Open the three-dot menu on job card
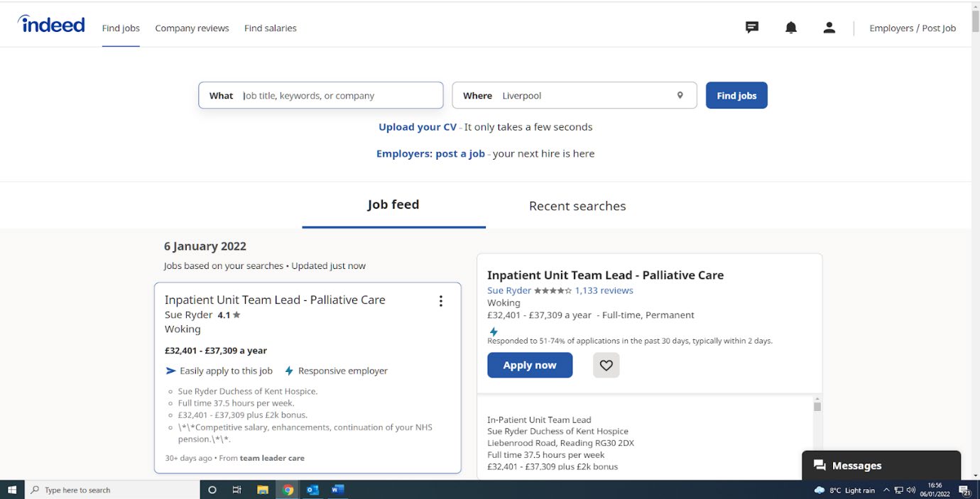Viewport: 980px width, 499px height. click(x=440, y=301)
